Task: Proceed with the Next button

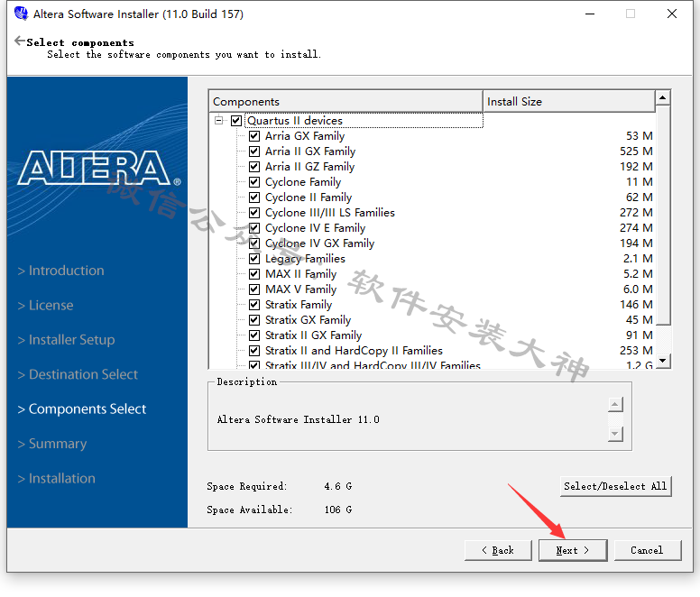Action: point(572,550)
